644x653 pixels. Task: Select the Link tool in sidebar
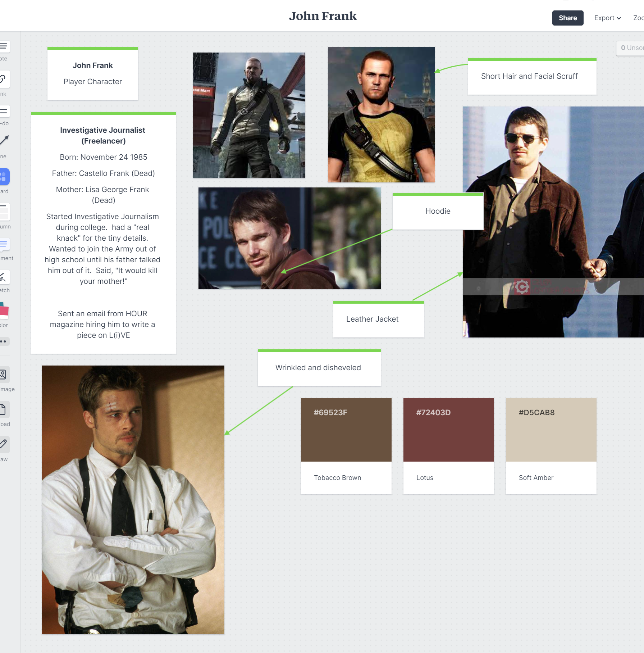pyautogui.click(x=4, y=79)
